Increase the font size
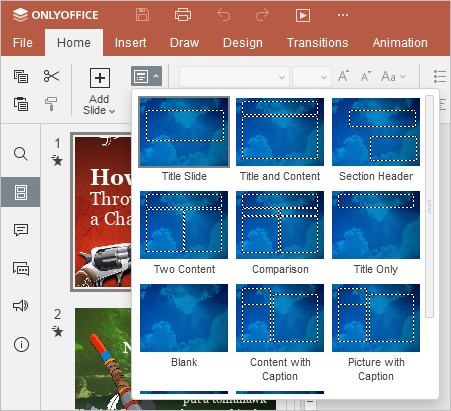Image resolution: width=451 pixels, height=411 pixels. coord(343,76)
